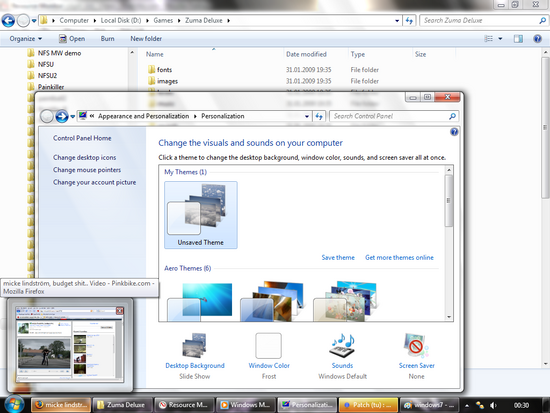Switch to Firefox taskbar button
Image resolution: width=550 pixels, height=413 pixels.
[x=61, y=405]
